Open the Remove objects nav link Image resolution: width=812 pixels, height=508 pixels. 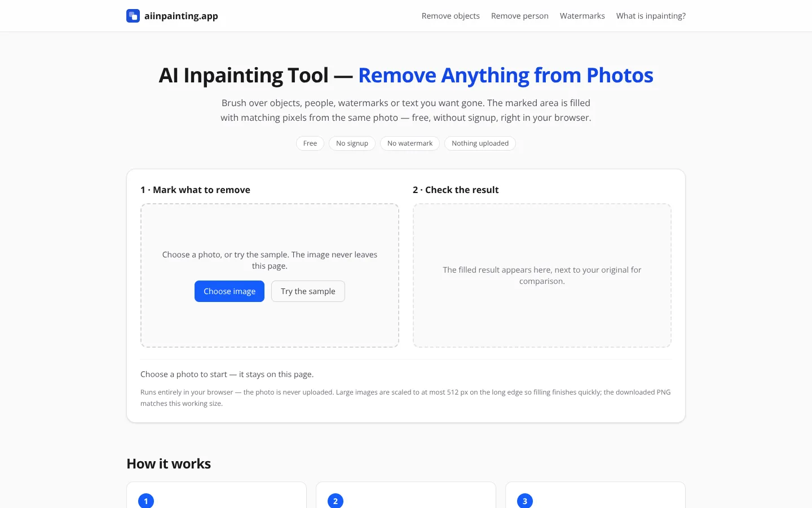tap(451, 16)
